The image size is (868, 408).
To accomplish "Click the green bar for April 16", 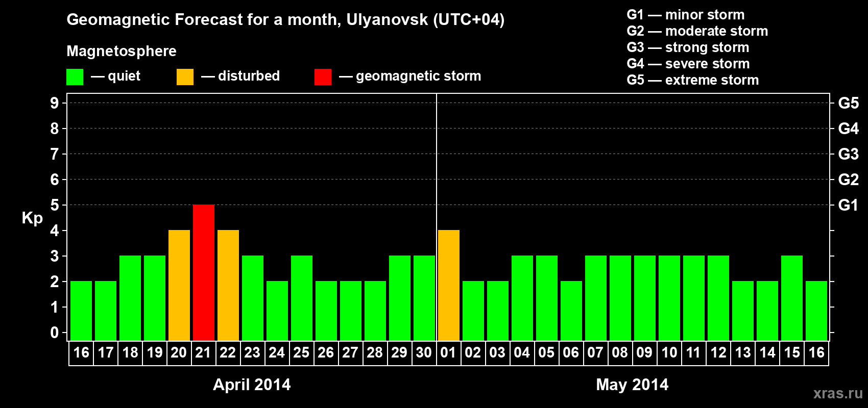I will [81, 311].
